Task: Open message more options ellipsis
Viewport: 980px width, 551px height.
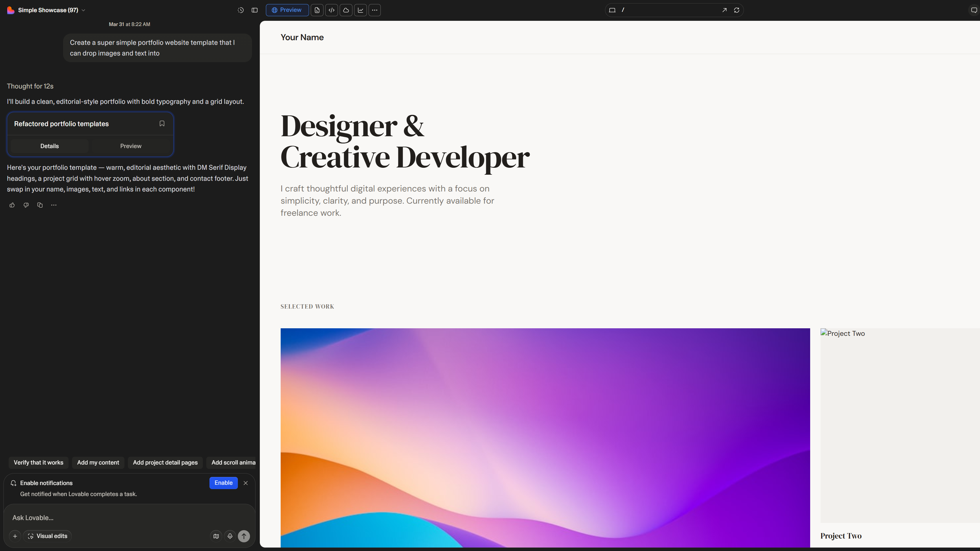Action: [54, 205]
